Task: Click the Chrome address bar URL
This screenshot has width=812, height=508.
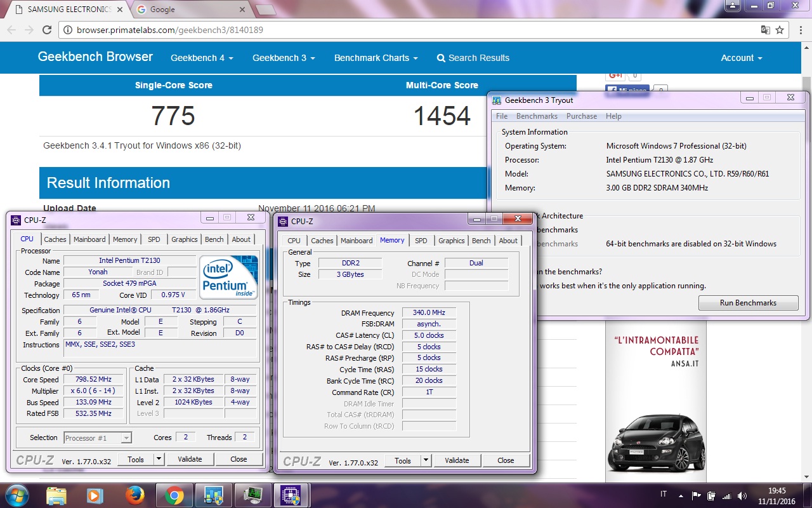Action: pos(170,30)
